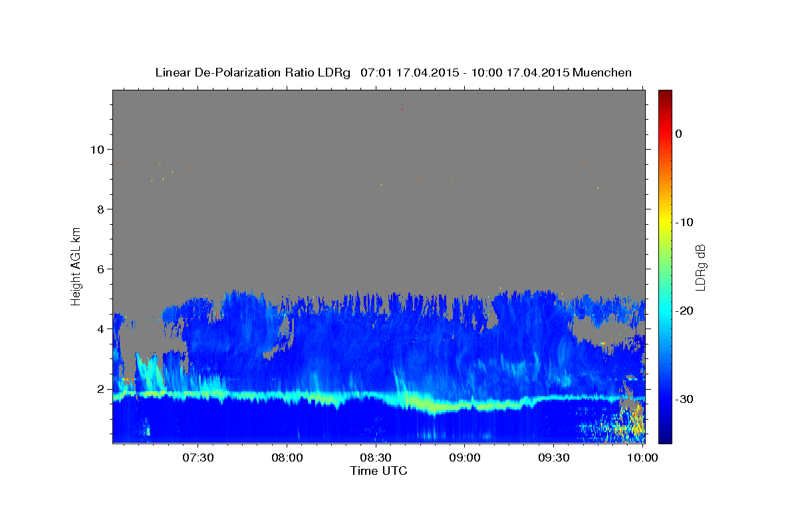The image size is (798, 532).
Task: Click the 08:30 time tick label
Action: (376, 458)
